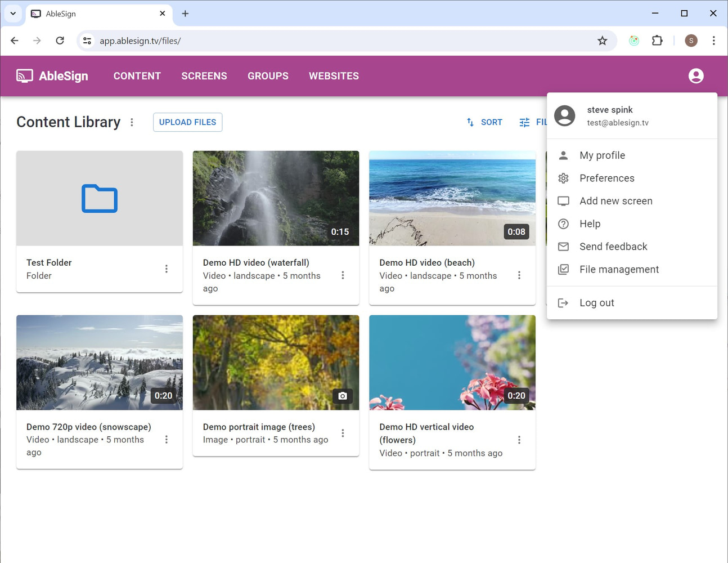The height and width of the screenshot is (563, 728).
Task: Open Help using the question mark icon
Action: 563,224
